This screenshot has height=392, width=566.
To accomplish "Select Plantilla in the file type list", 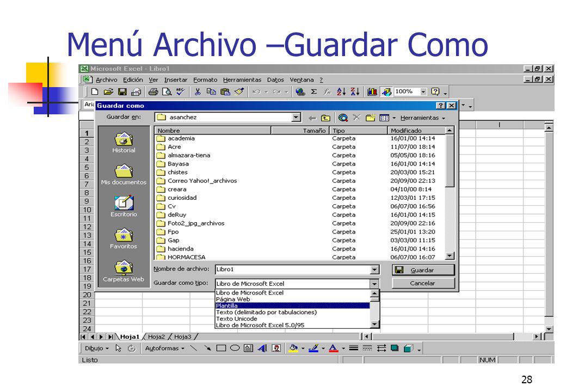I will (292, 306).
